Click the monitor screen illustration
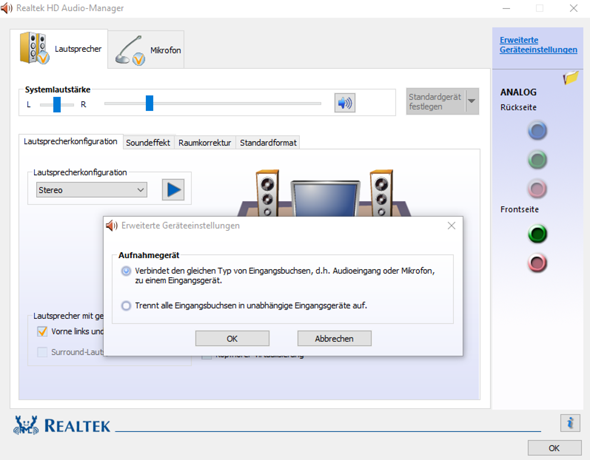590x460 pixels. (325, 199)
